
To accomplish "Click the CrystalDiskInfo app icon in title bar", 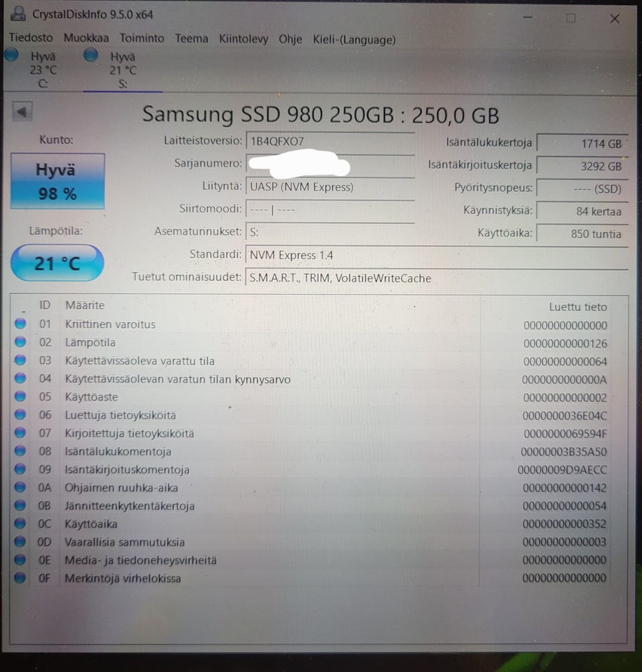I will point(19,14).
